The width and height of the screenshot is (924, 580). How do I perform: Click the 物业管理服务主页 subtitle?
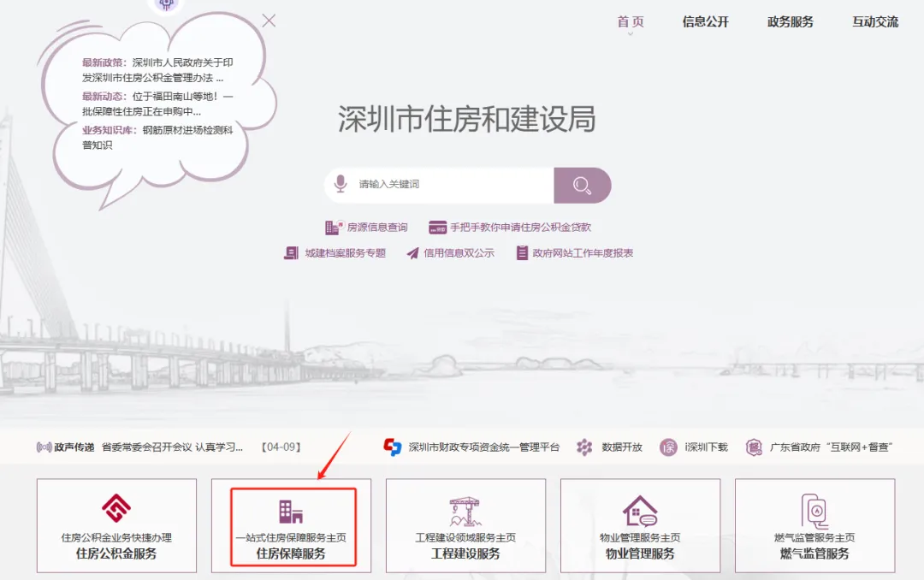[x=640, y=537]
